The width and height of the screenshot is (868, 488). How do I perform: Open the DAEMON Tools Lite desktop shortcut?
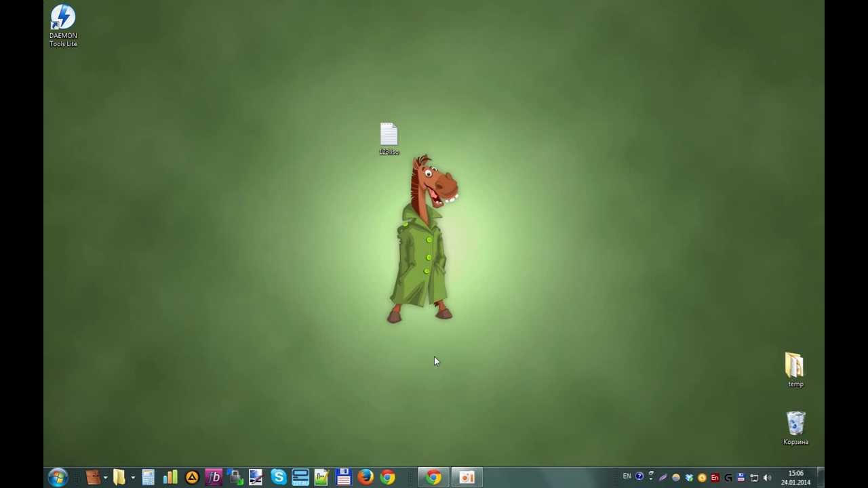(63, 26)
